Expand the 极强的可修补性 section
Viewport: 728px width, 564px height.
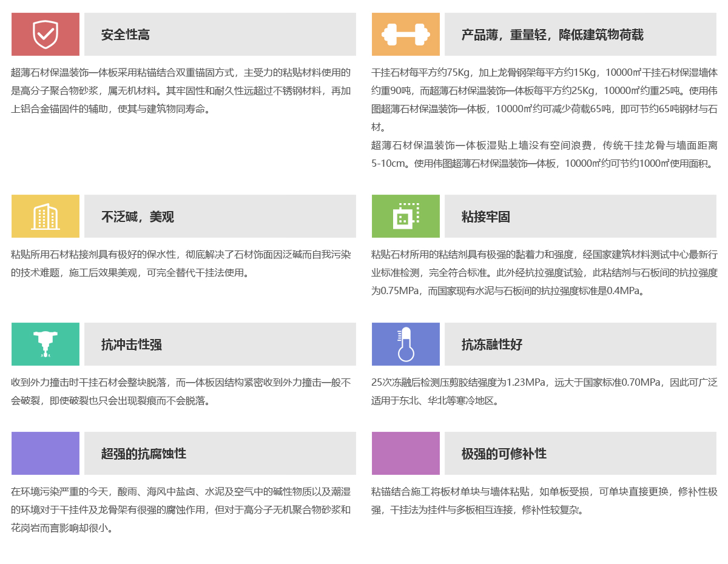pyautogui.click(x=579, y=453)
